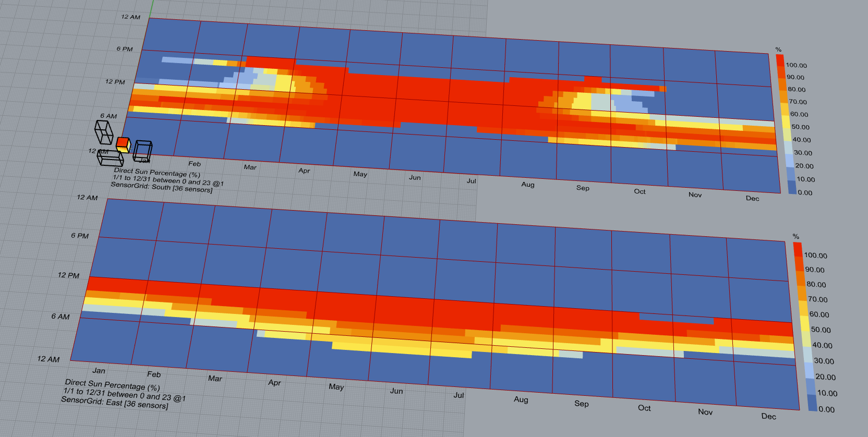Click the 6 PM axis label on the South chart
868x437 pixels.
[x=124, y=49]
